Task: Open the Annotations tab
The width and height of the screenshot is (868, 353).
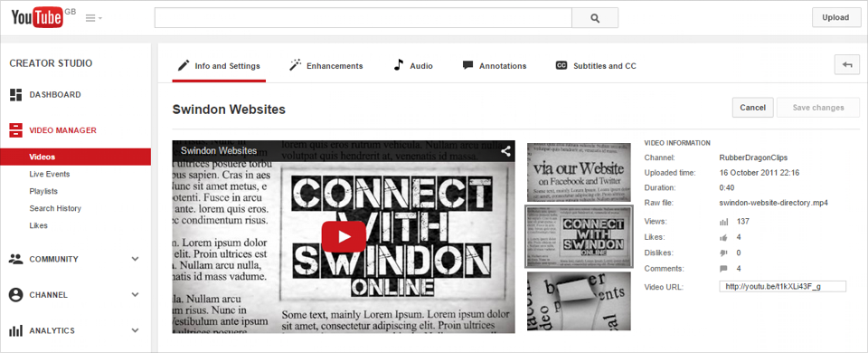Action: (495, 66)
